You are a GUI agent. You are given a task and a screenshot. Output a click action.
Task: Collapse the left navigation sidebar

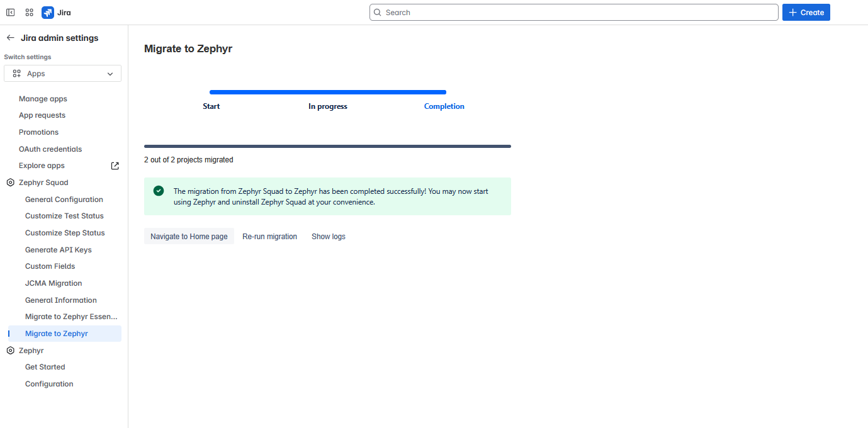coord(10,12)
